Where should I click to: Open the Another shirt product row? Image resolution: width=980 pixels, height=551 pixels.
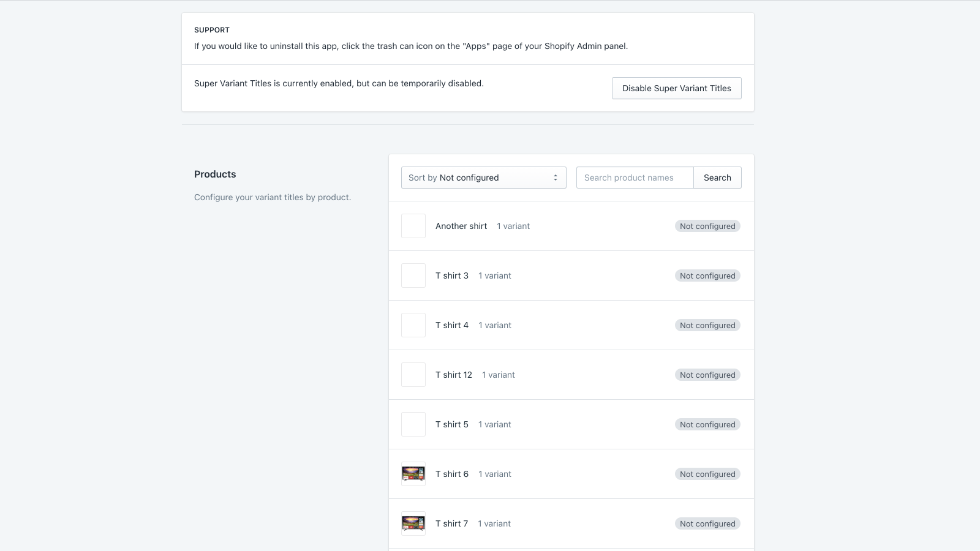coord(571,226)
